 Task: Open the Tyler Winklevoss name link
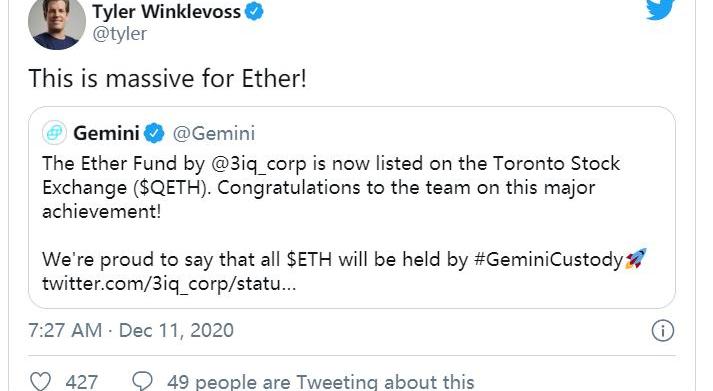point(166,11)
